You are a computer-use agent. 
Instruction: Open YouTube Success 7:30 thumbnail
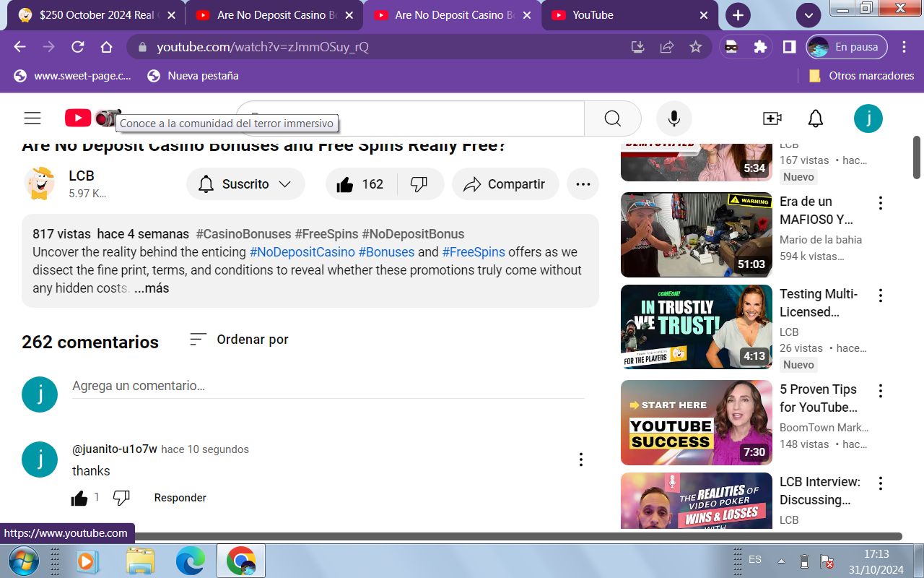point(697,423)
